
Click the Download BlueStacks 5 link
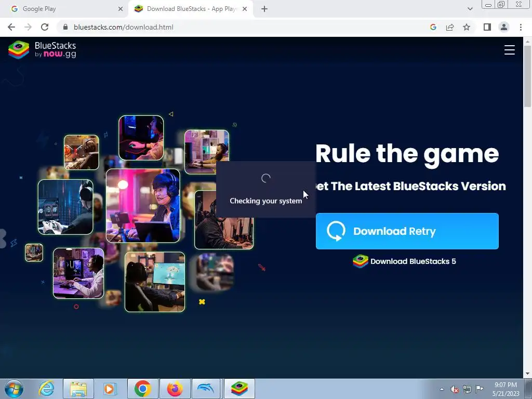[404, 261]
